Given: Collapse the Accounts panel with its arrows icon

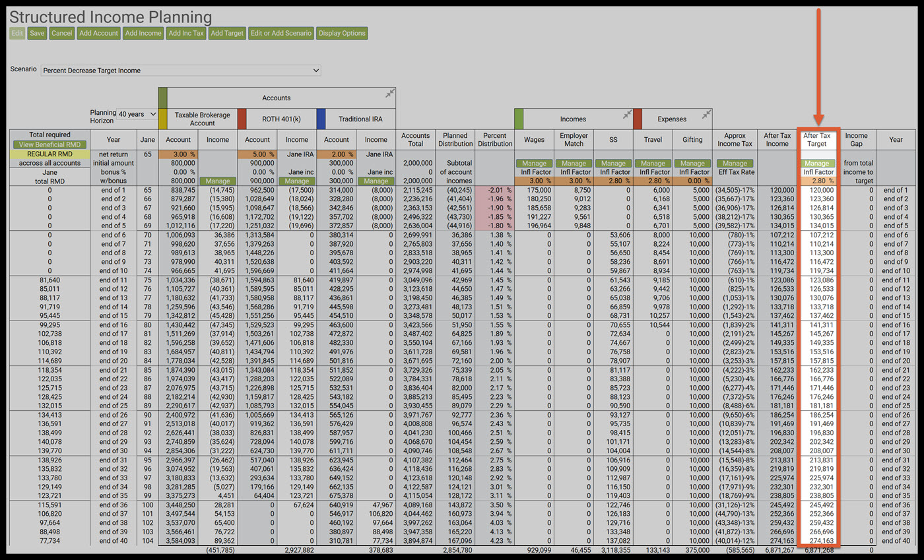Looking at the screenshot, I should click(x=390, y=94).
